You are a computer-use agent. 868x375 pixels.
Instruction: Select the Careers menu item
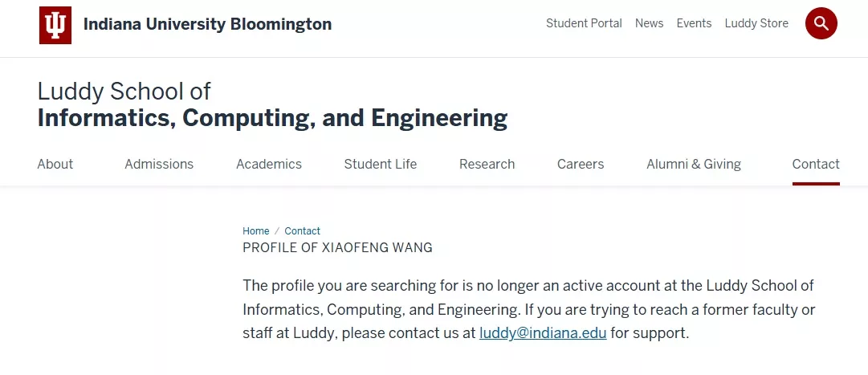[x=581, y=164]
